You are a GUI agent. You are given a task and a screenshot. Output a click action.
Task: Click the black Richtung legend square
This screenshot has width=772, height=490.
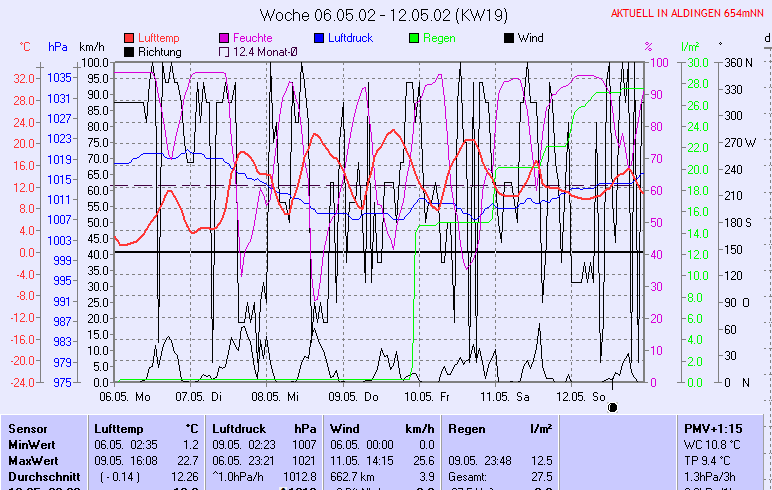coord(129,51)
